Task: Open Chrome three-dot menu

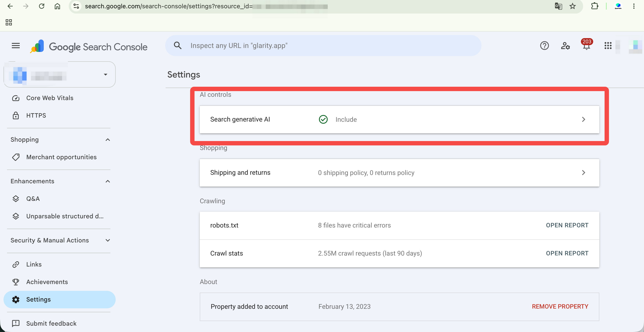Action: [634, 6]
